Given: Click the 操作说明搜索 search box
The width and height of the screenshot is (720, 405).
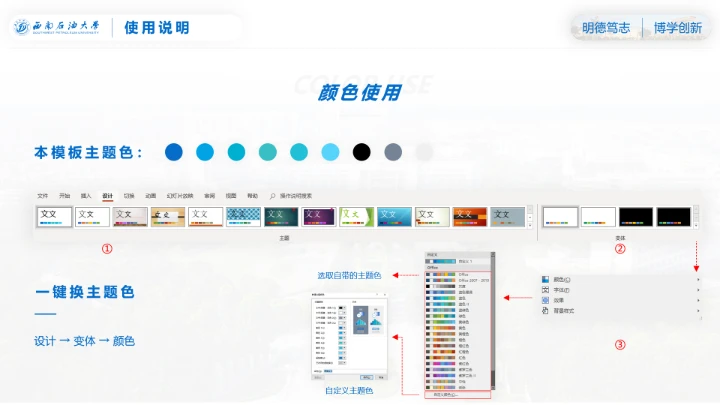Looking at the screenshot, I should [x=296, y=196].
